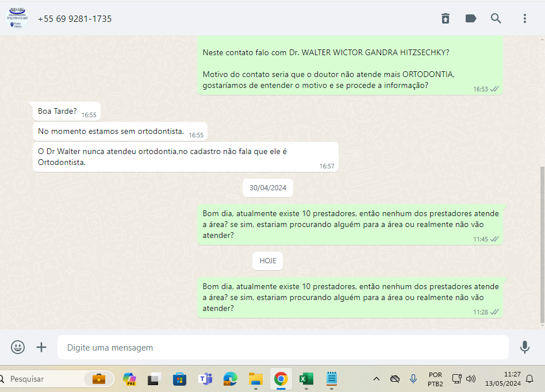Attach a file with plus icon
This screenshot has width=545, height=392.
pos(41,347)
